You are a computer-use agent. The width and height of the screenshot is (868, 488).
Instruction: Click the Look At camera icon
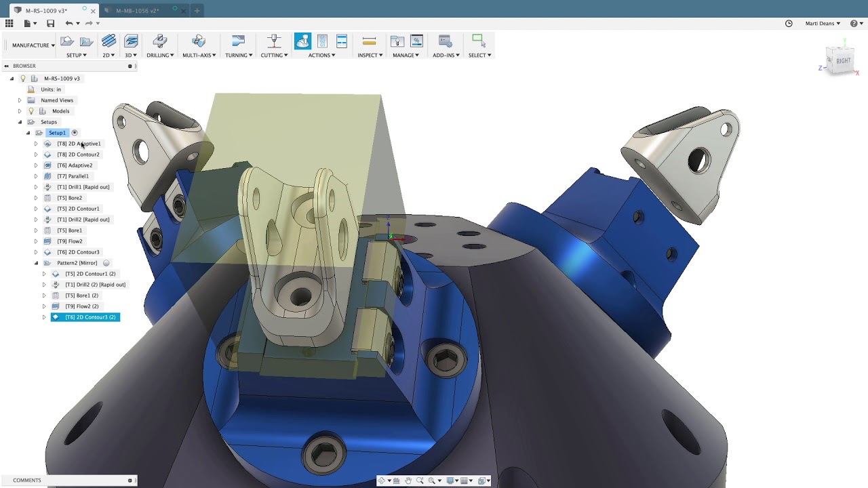[x=397, y=481]
